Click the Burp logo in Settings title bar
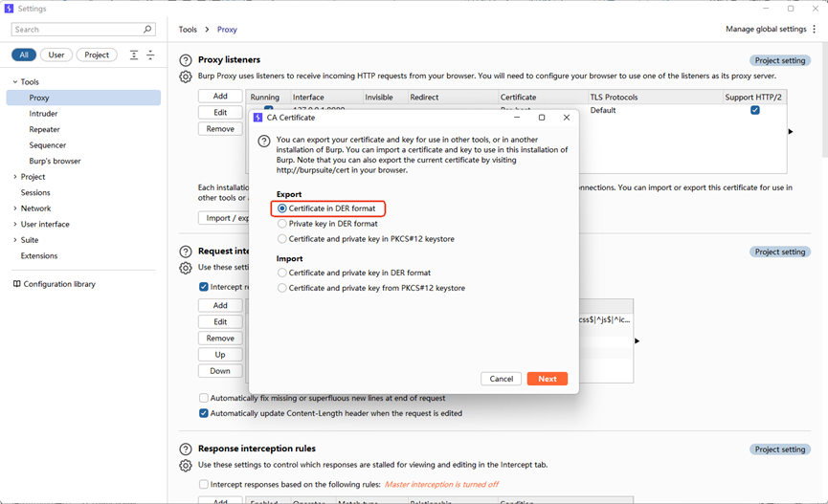The image size is (828, 504). tap(9, 9)
